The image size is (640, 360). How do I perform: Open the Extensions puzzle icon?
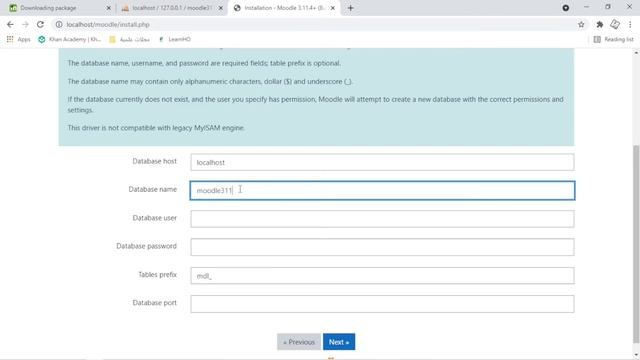pyautogui.click(x=600, y=24)
